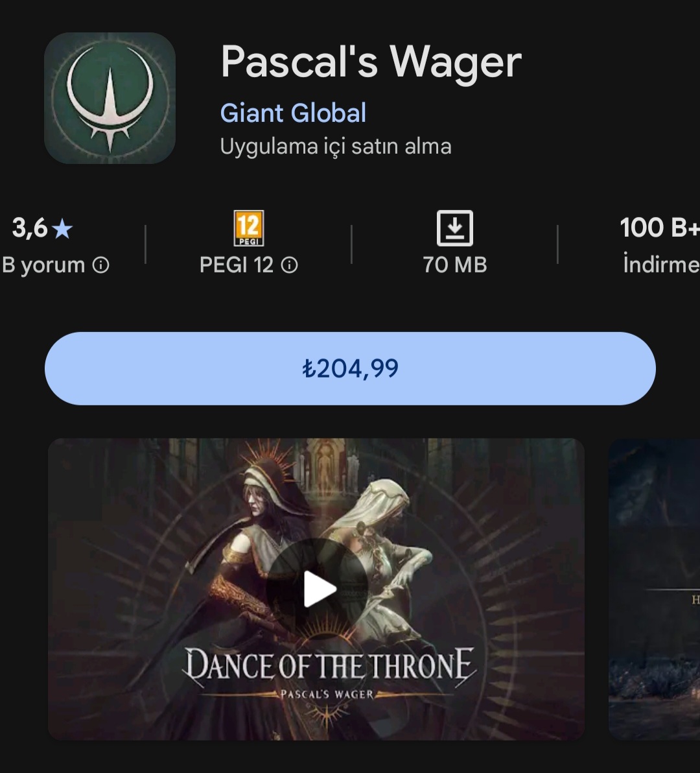Tap the info icon next to PEGI 12
700x773 pixels.
[x=290, y=265]
